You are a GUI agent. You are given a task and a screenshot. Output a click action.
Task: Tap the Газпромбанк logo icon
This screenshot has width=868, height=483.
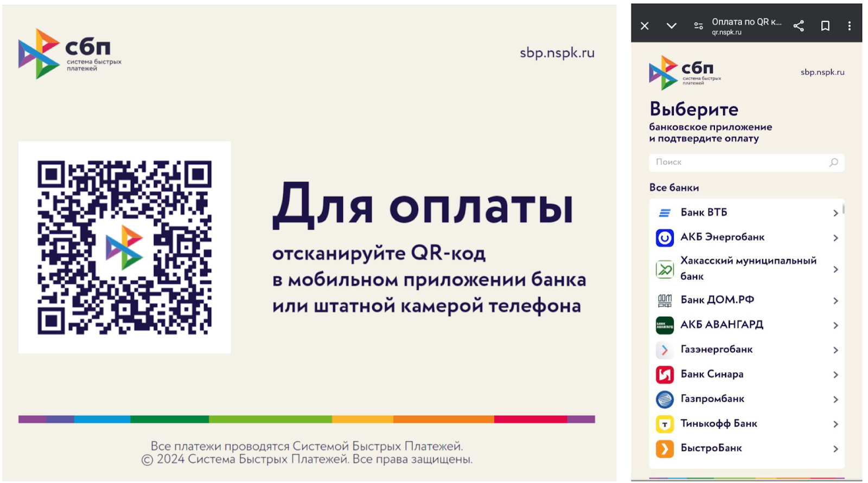(x=665, y=400)
